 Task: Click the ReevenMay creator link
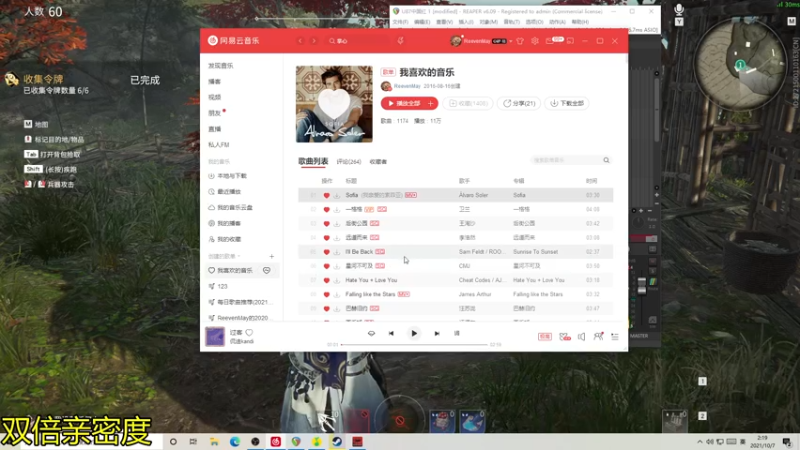coord(407,86)
